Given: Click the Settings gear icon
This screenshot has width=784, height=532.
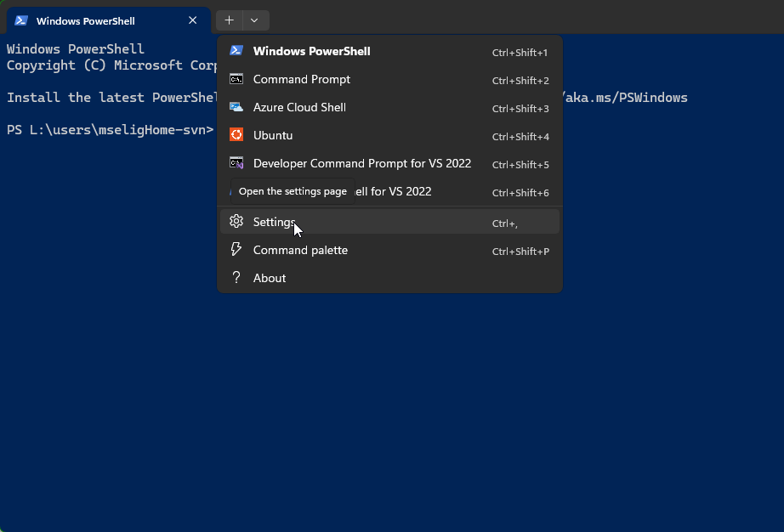Looking at the screenshot, I should 236,222.
